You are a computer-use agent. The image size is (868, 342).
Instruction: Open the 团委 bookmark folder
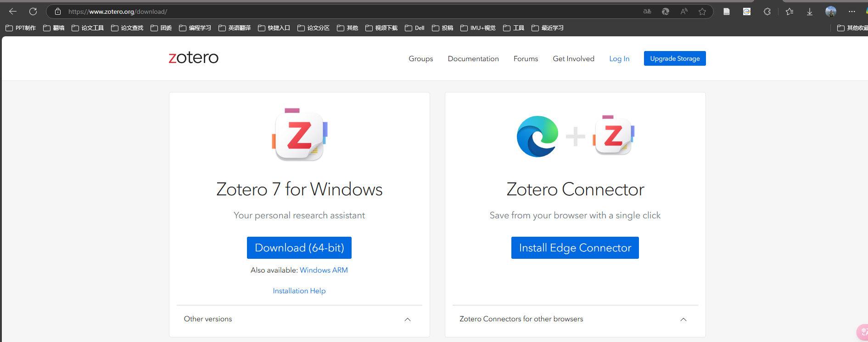pyautogui.click(x=161, y=28)
